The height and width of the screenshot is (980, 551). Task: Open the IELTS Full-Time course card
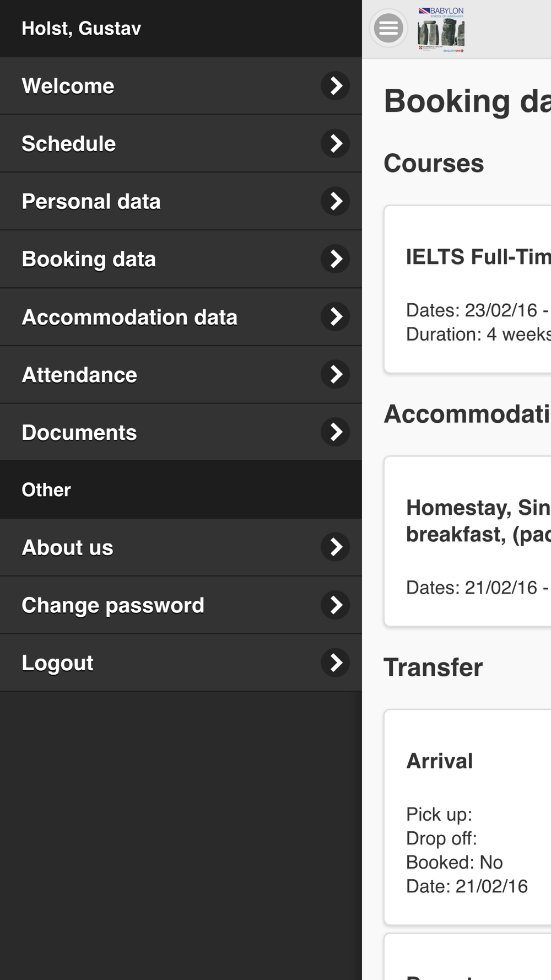tap(468, 289)
